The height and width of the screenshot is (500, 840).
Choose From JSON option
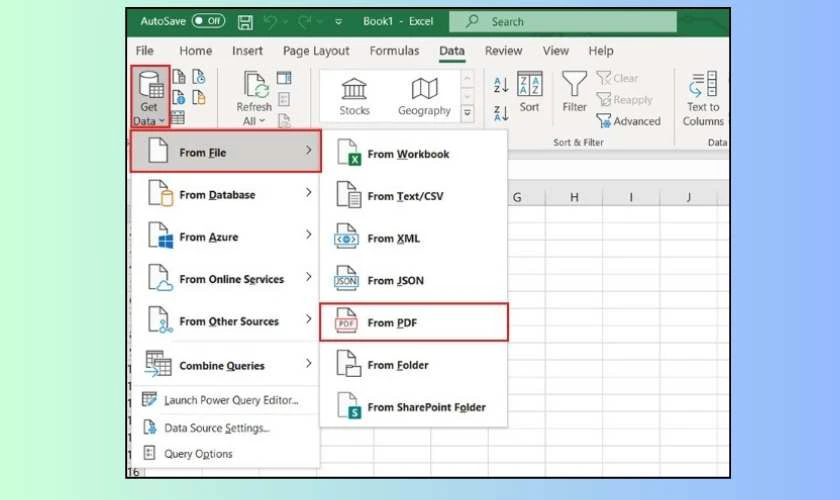coord(414,280)
